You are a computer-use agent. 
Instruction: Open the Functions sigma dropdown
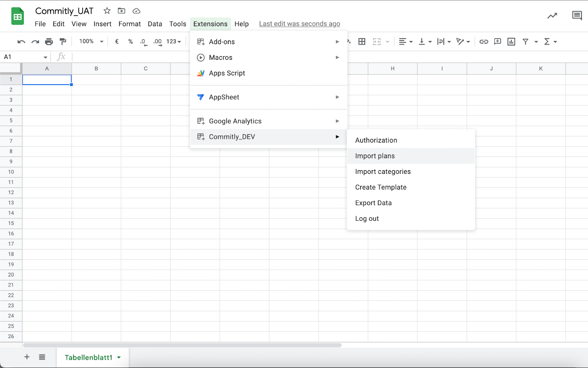coord(550,42)
